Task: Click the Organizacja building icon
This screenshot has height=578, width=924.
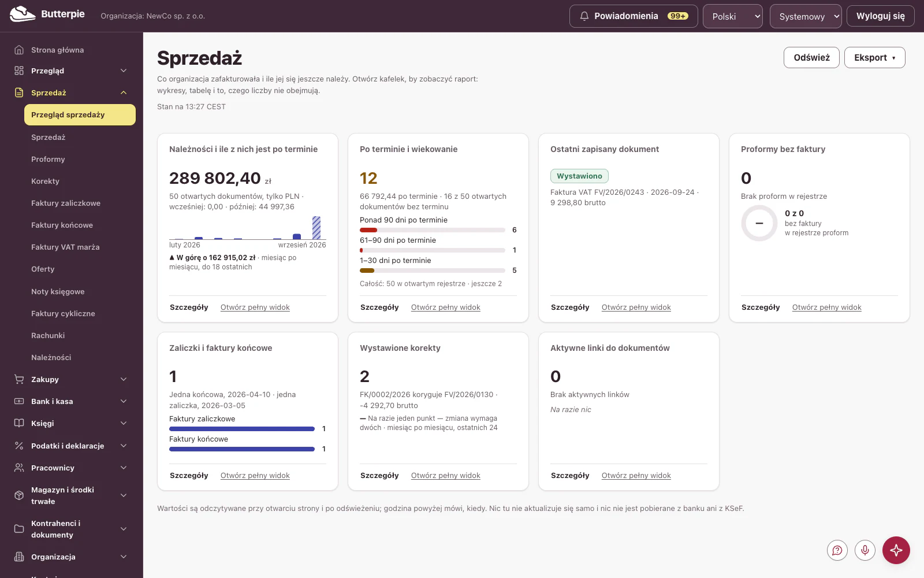Action: pos(19,557)
